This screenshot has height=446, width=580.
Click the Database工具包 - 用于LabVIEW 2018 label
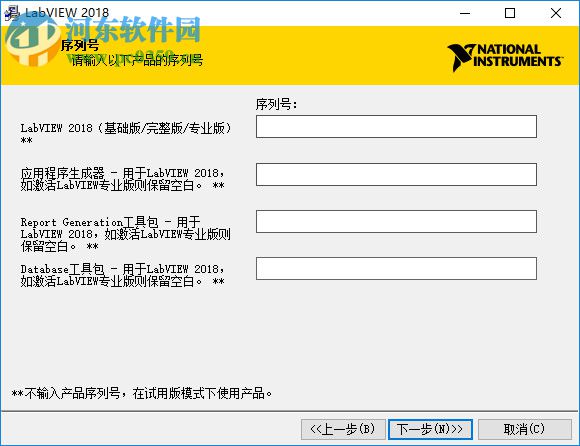pyautogui.click(x=122, y=275)
